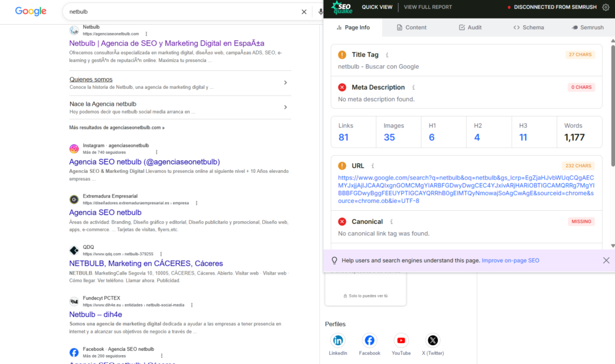Start voice search with microphone icon

pos(321,12)
